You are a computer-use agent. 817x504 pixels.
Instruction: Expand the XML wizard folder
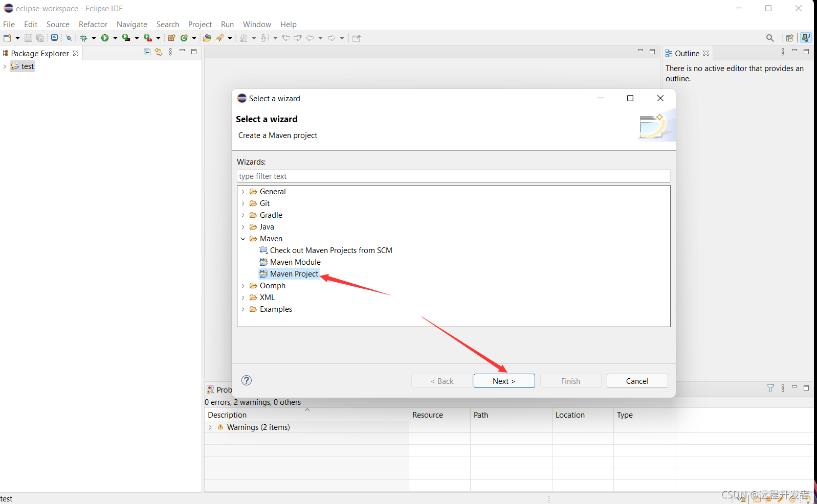[243, 297]
